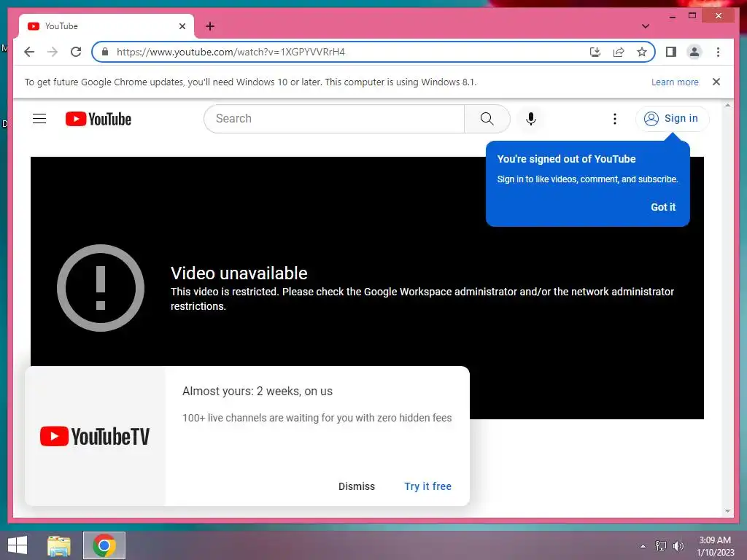Click the page scrollbar up arrow

727,105
